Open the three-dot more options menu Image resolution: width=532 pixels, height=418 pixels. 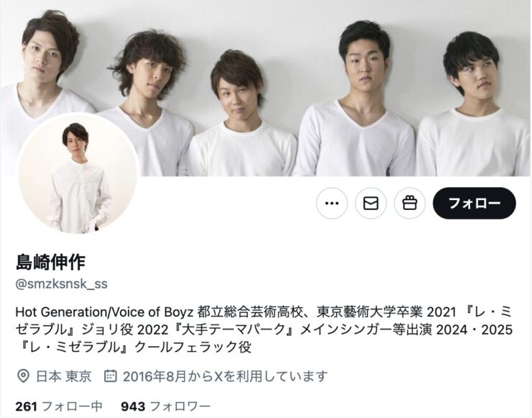point(332,203)
